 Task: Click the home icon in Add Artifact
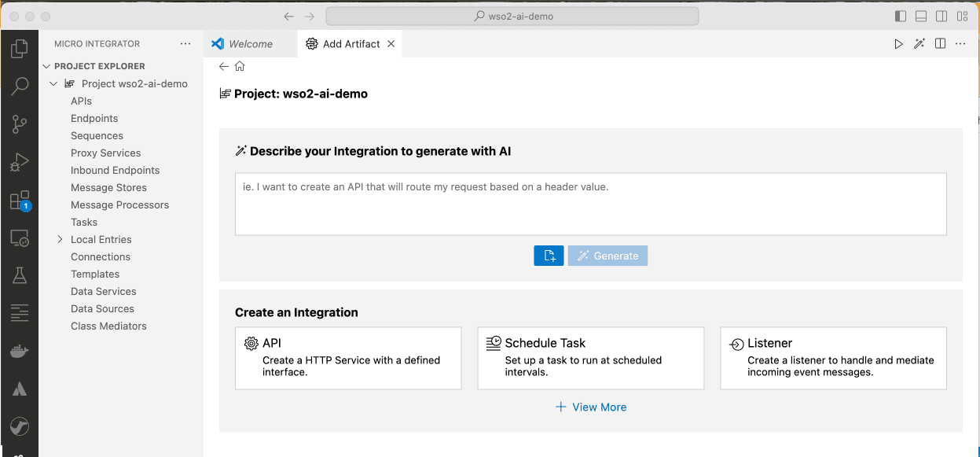tap(240, 67)
